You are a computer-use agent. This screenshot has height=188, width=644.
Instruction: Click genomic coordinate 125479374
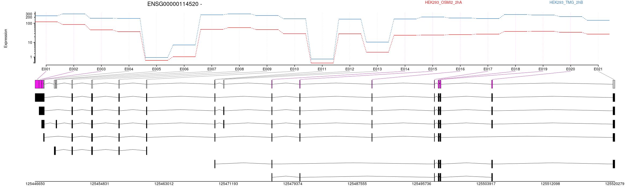point(293,184)
